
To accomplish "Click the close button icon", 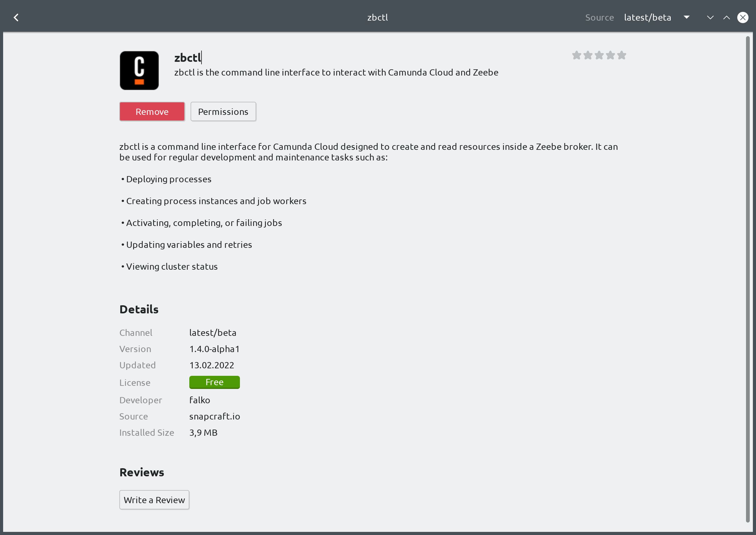I will 743,17.
